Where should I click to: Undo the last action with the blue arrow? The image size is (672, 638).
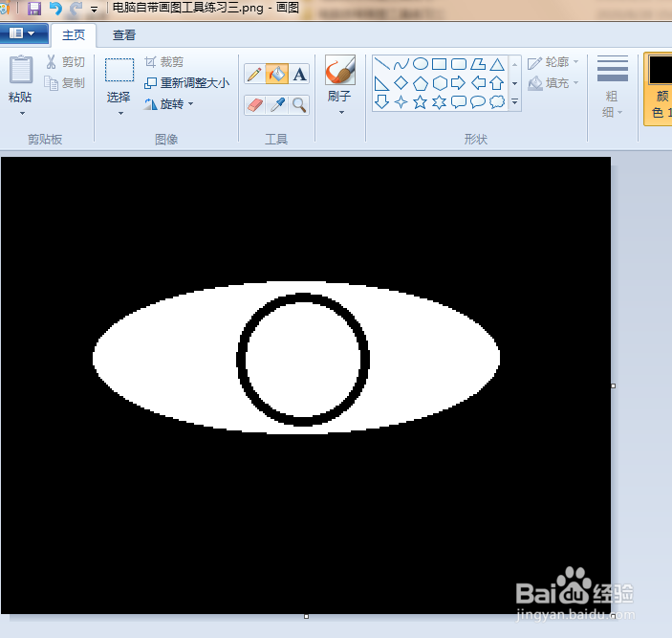pyautogui.click(x=55, y=9)
